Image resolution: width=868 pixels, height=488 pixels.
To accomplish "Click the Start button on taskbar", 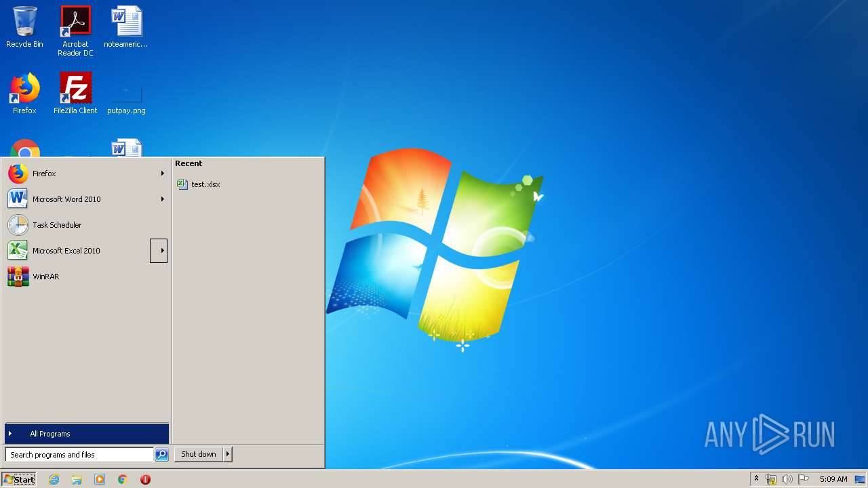I will pos(19,479).
